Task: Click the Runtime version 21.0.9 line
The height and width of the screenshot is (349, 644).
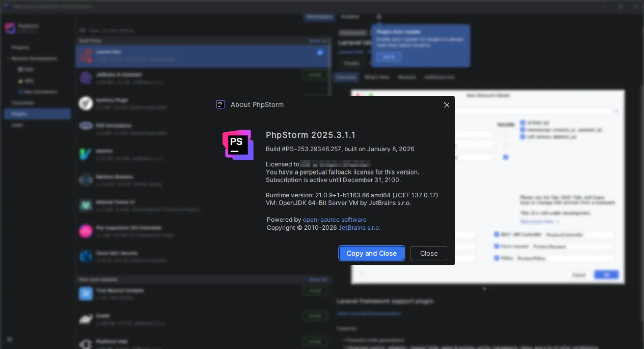Action: click(x=352, y=195)
